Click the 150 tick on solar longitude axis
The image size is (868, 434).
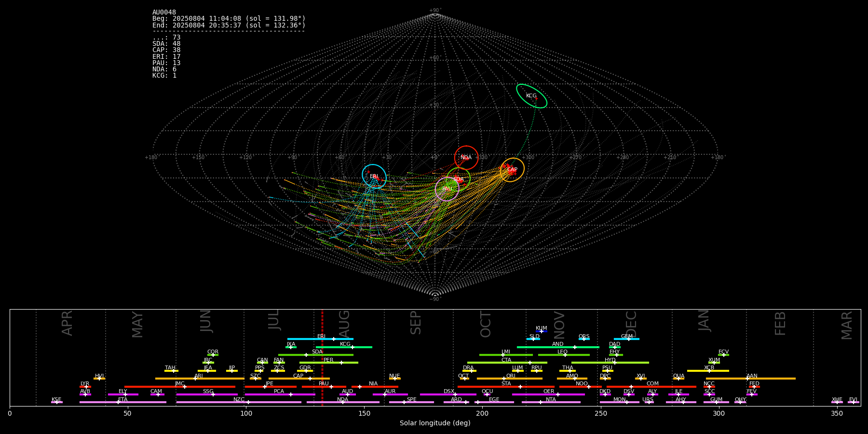[x=364, y=413]
